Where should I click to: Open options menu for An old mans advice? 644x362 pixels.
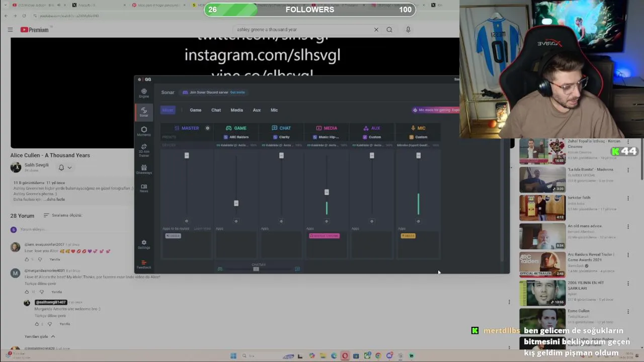(x=628, y=227)
